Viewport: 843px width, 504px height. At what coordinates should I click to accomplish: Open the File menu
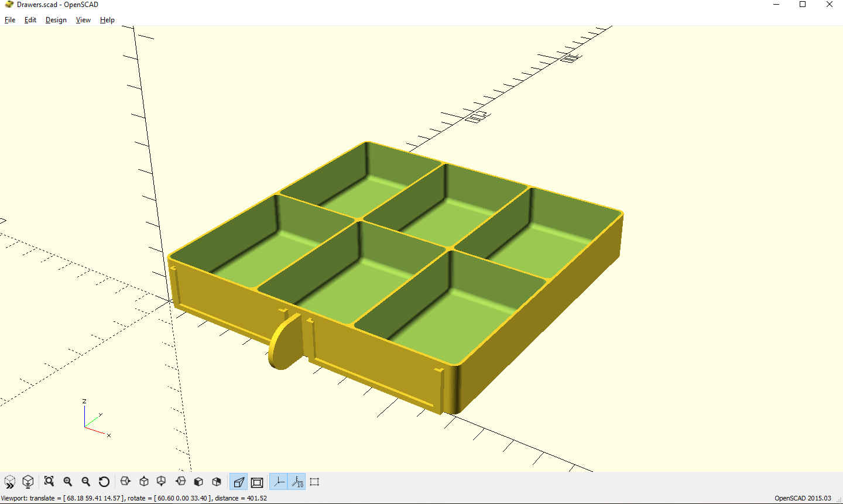(10, 20)
